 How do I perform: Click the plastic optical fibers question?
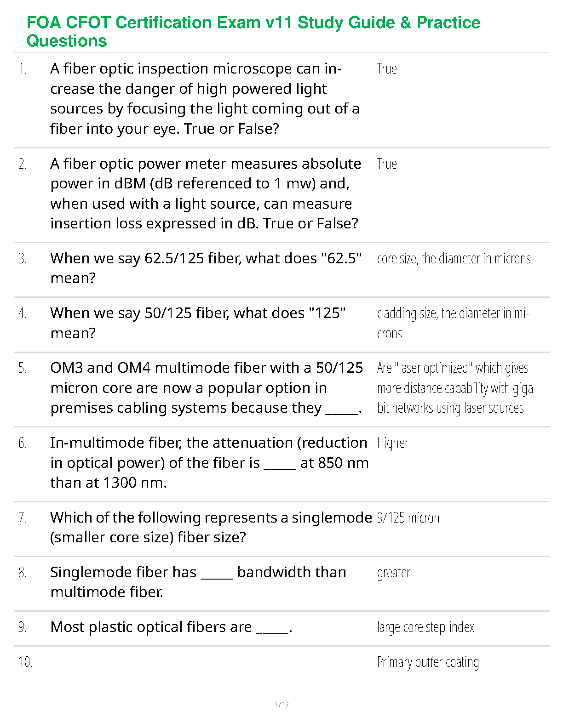click(171, 627)
